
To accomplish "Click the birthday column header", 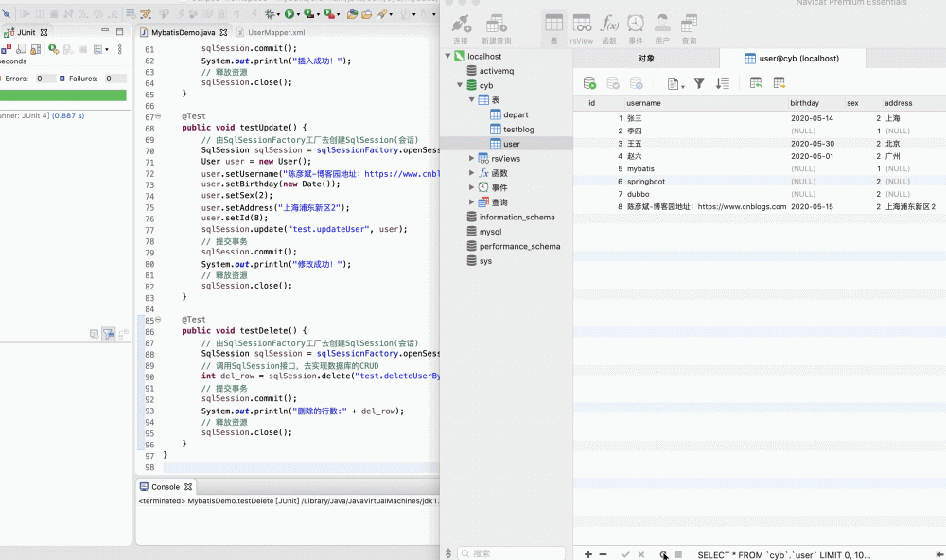I will click(x=805, y=103).
